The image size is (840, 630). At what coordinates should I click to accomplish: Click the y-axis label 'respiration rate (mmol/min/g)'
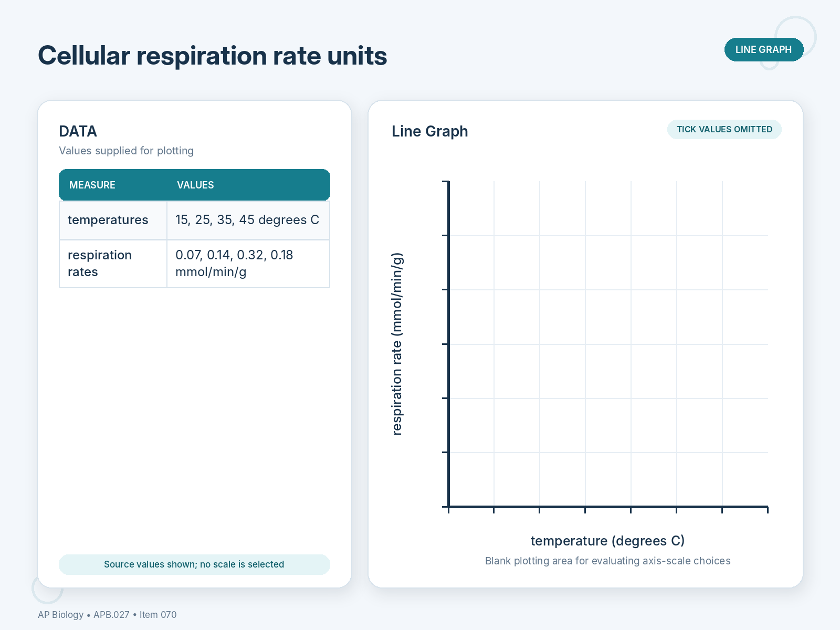point(397,344)
